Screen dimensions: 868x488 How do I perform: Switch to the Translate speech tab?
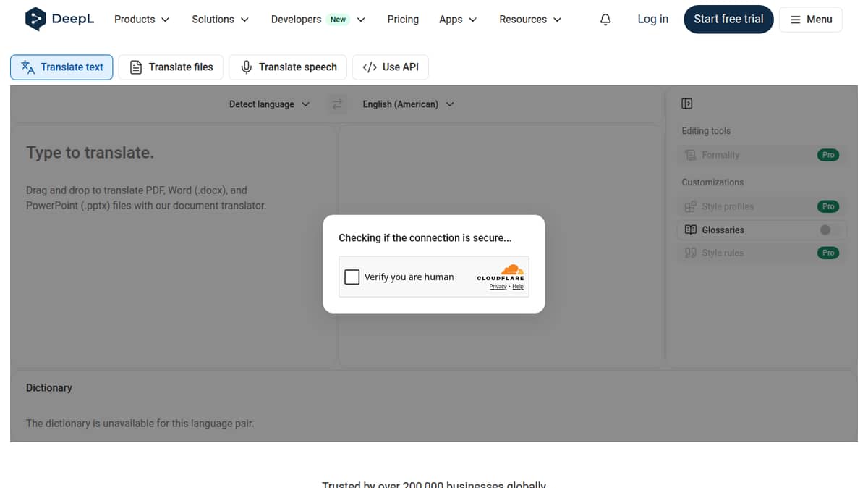click(x=288, y=67)
